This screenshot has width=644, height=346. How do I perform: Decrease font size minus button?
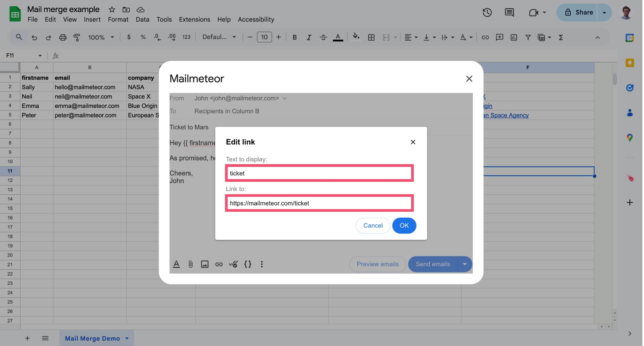(x=250, y=37)
